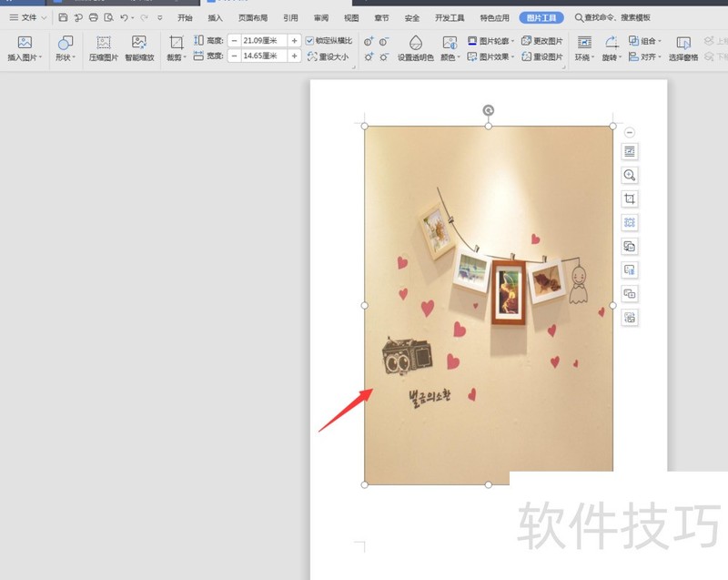Viewport: 728px width, 580px height.
Task: Open customize quick access toolbar dropdown
Action: coord(160,17)
